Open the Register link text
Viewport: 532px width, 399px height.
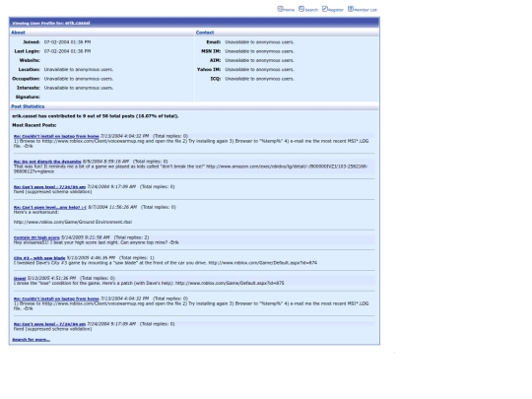click(336, 10)
